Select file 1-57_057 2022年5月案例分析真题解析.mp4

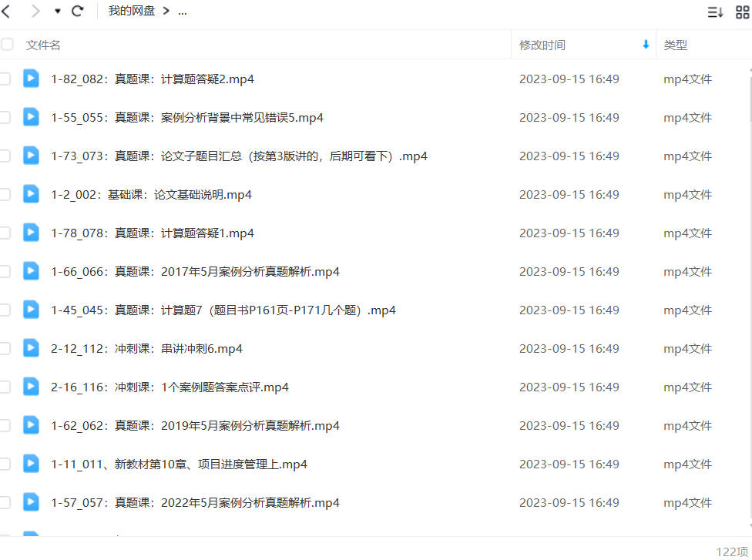(195, 503)
